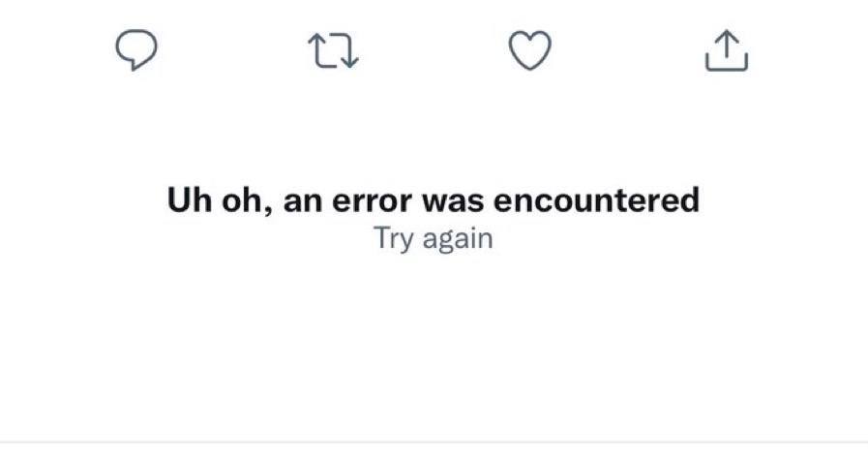Viewport: 868px width, 461px height.
Task: Click the horizontal divider line below the message
Action: coord(434,443)
